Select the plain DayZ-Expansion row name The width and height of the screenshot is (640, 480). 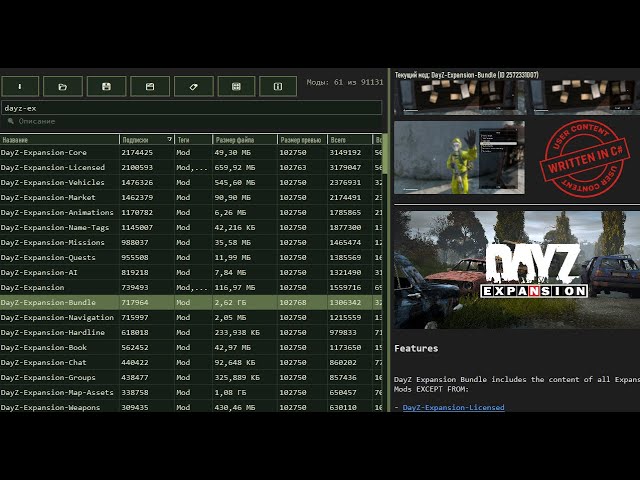tap(32, 288)
